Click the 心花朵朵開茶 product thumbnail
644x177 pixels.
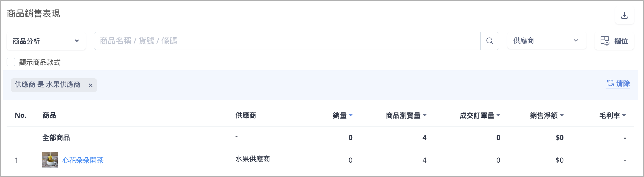(x=50, y=160)
